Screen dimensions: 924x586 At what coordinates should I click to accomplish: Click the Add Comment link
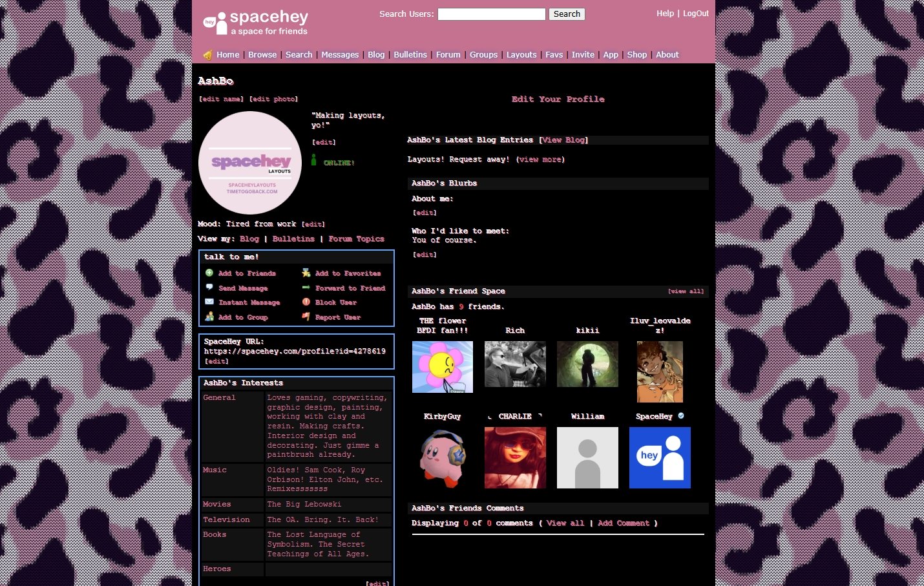(623, 523)
